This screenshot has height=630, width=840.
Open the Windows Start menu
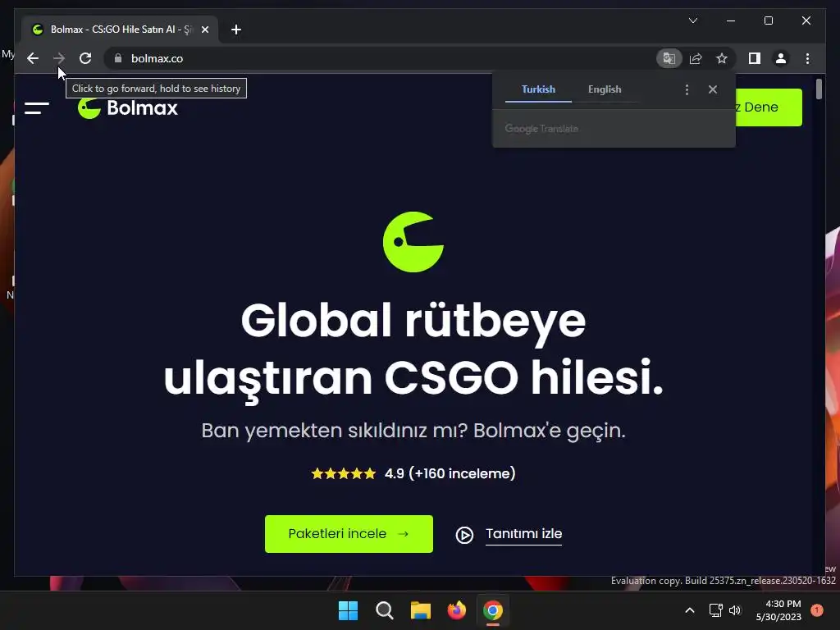[x=348, y=610]
